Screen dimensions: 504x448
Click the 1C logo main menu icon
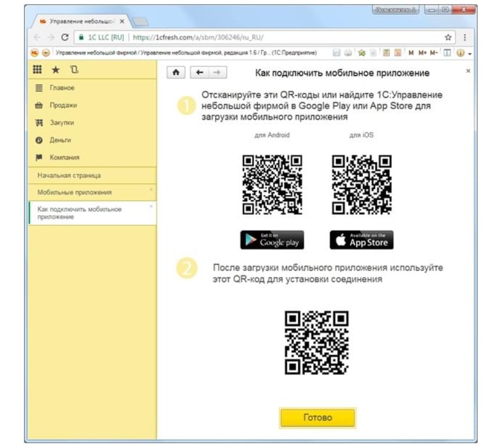click(35, 53)
